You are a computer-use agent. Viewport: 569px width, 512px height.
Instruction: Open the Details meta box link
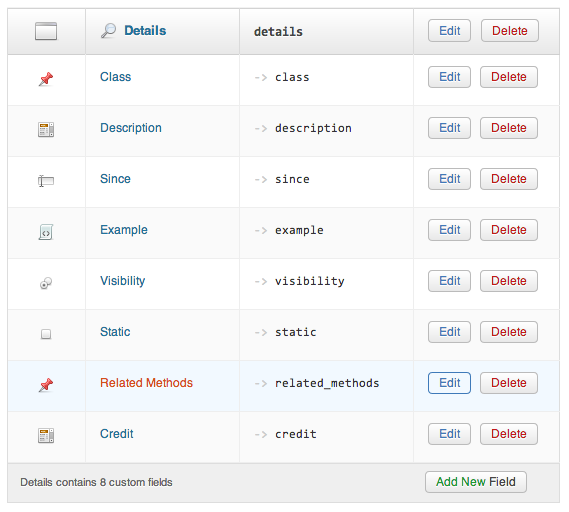[145, 31]
